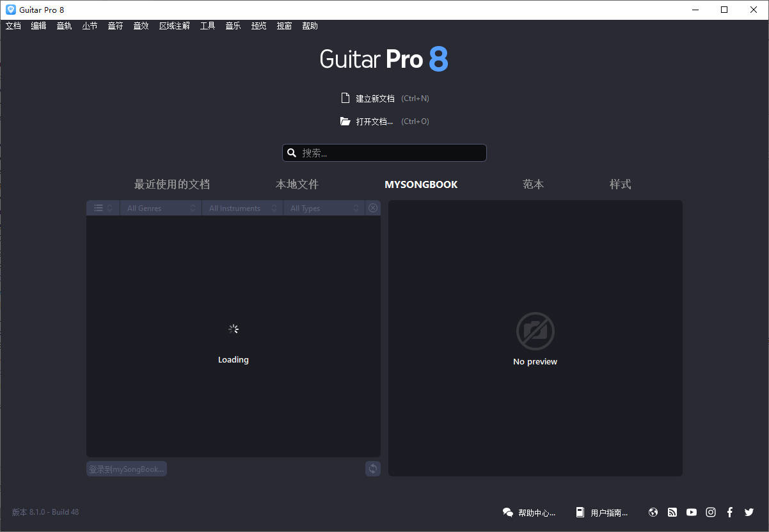Screen dimensions: 769x532
Task: Open the 帮助 menu
Action: [310, 26]
